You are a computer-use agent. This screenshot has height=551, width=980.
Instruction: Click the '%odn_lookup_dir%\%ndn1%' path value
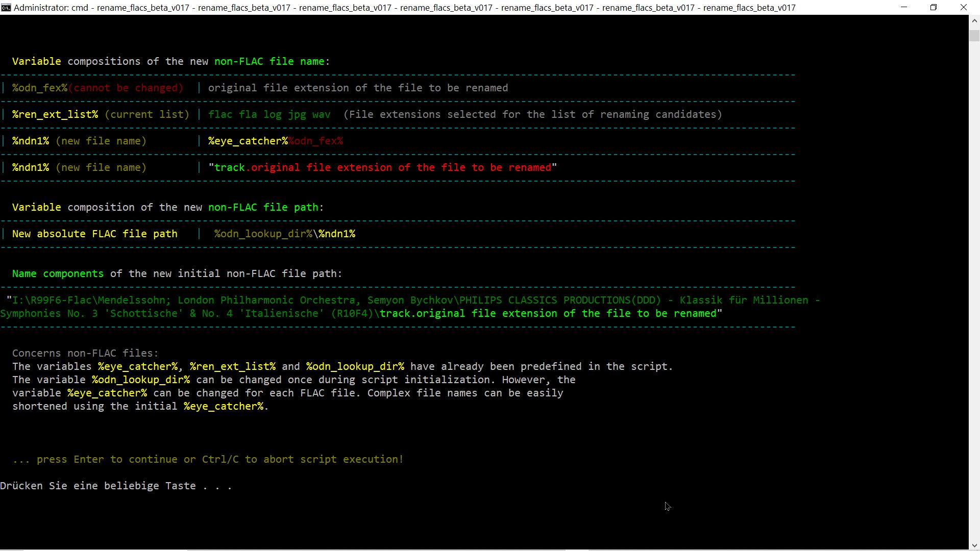[x=285, y=234]
